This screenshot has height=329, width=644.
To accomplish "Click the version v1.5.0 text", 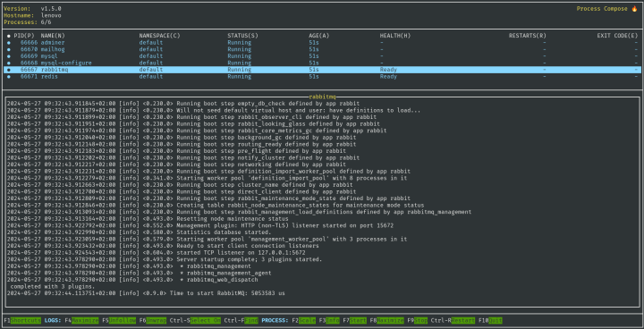I will 51,9.
